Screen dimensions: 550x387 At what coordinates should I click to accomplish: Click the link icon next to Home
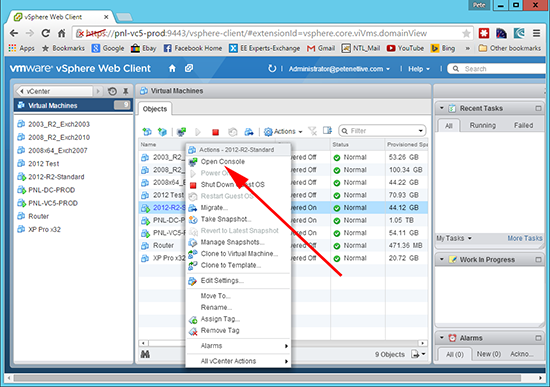pyautogui.click(x=189, y=68)
